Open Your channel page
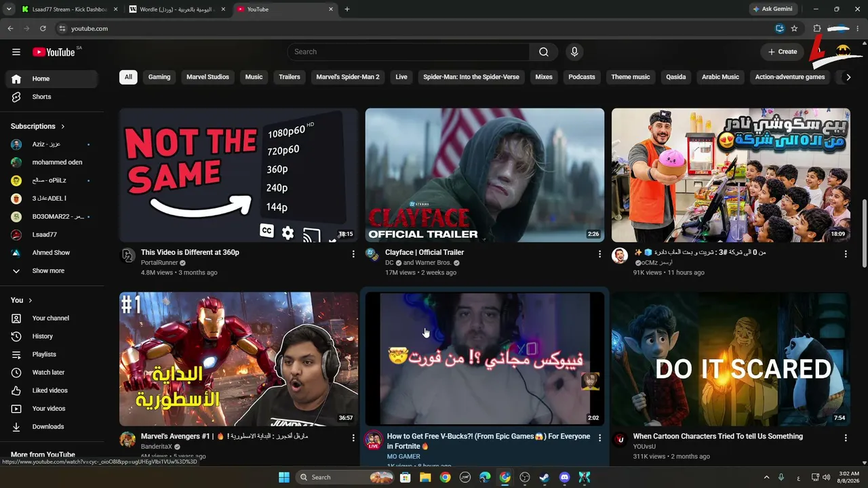868x488 pixels. 52,318
